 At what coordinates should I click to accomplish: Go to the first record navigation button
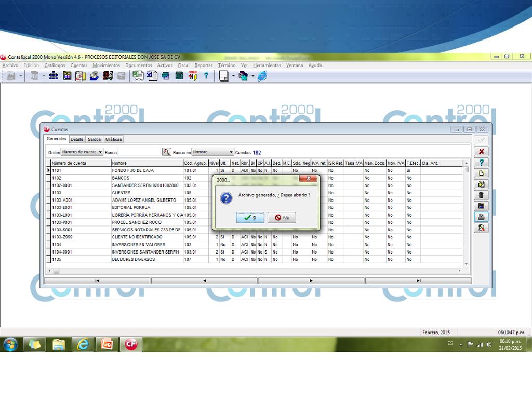coord(97,281)
